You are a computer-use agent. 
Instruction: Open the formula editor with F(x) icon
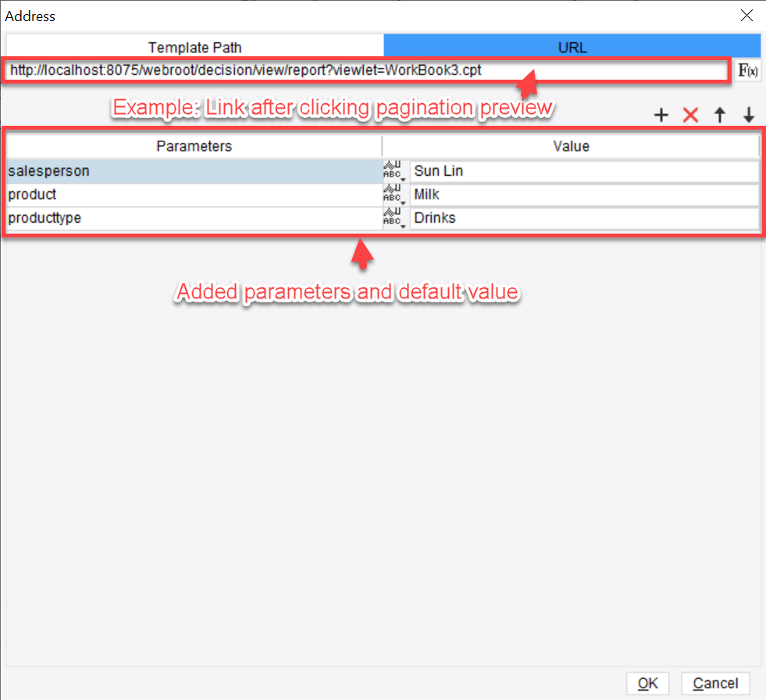coord(749,70)
